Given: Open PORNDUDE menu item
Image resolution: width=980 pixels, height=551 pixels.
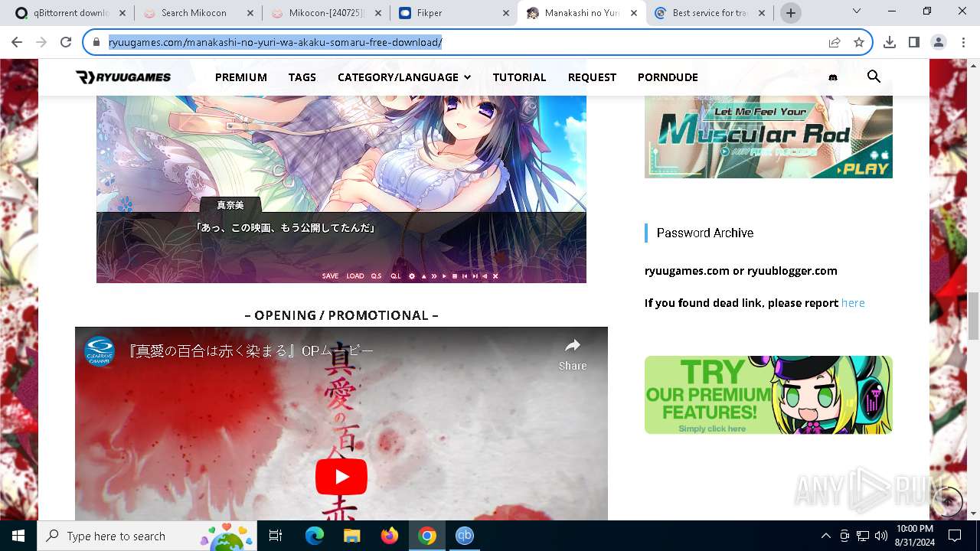Looking at the screenshot, I should [668, 77].
